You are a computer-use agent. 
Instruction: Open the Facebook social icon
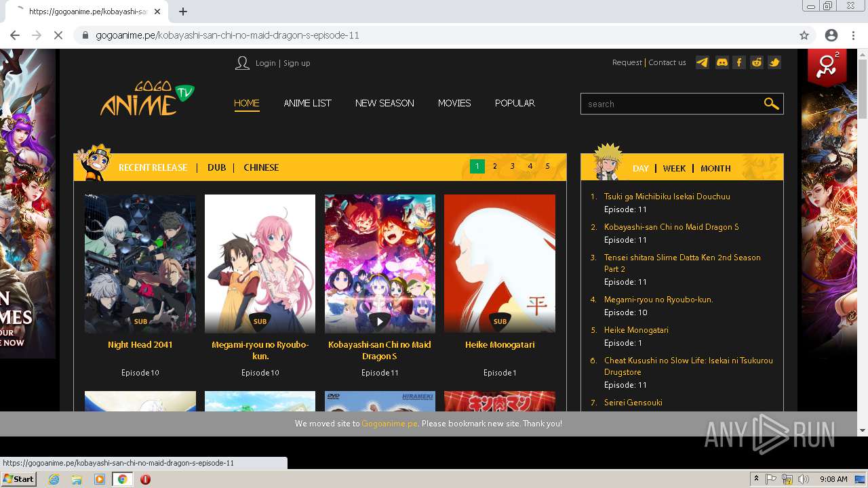(x=739, y=62)
